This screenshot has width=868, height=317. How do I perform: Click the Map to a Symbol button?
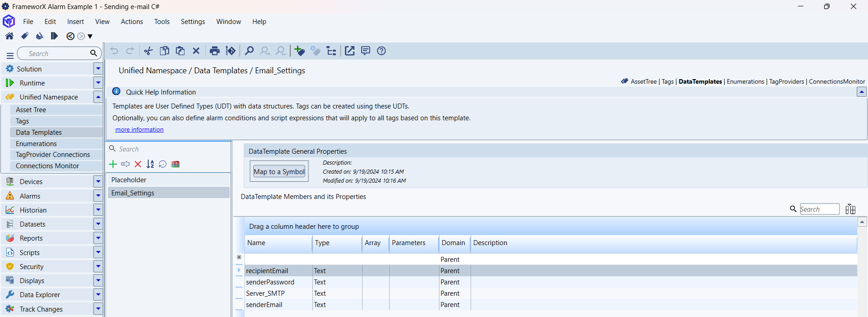(279, 171)
